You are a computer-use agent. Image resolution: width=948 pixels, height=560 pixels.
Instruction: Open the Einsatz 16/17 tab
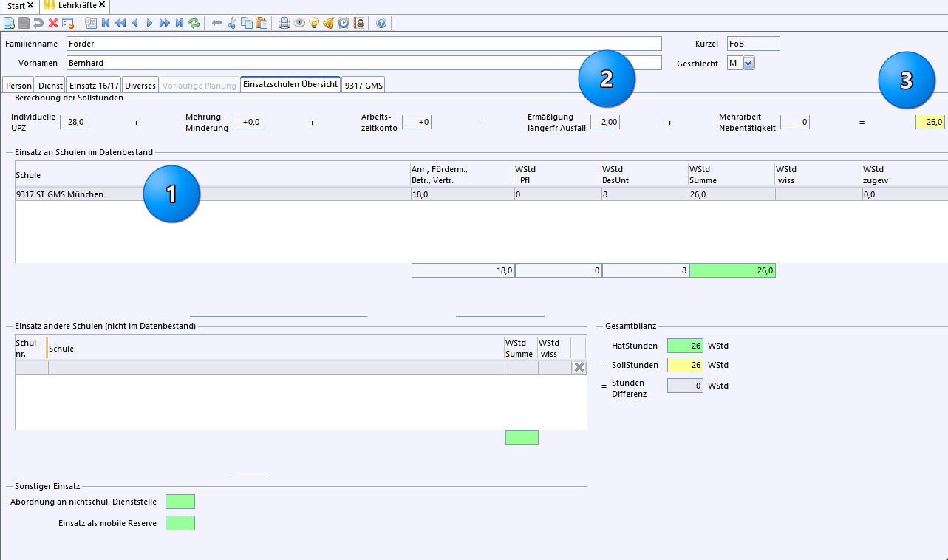click(94, 86)
